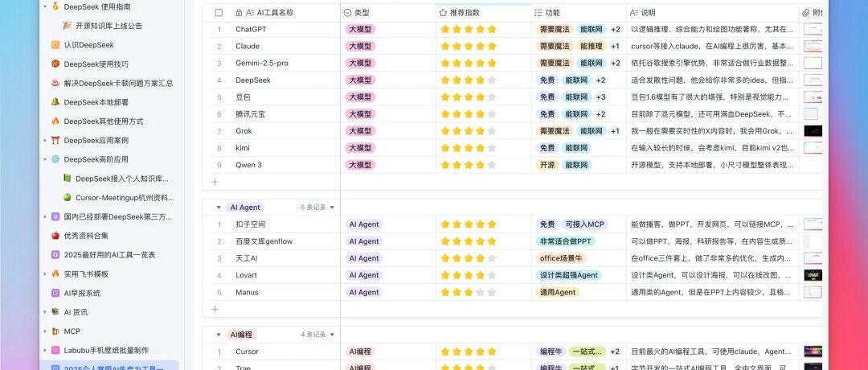Click the flame icon of 实用飞书模板
868x370 pixels.
[x=55, y=273]
